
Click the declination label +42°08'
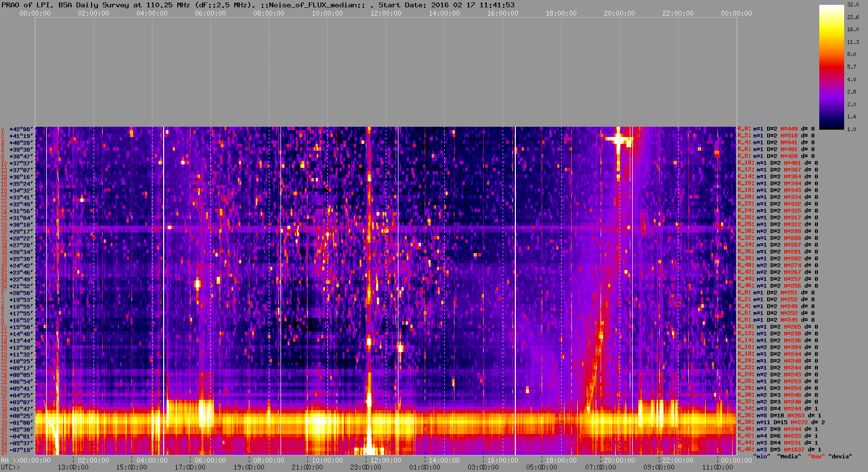pyautogui.click(x=21, y=129)
